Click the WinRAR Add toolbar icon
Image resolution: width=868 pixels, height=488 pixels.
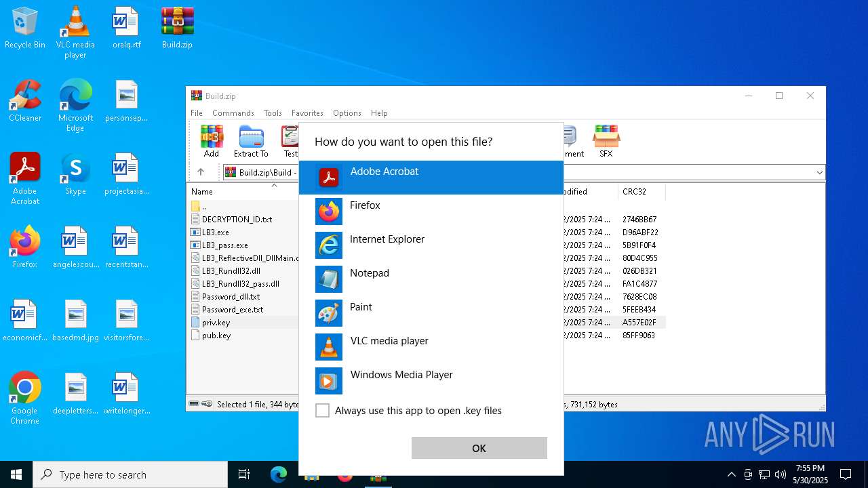pos(212,141)
